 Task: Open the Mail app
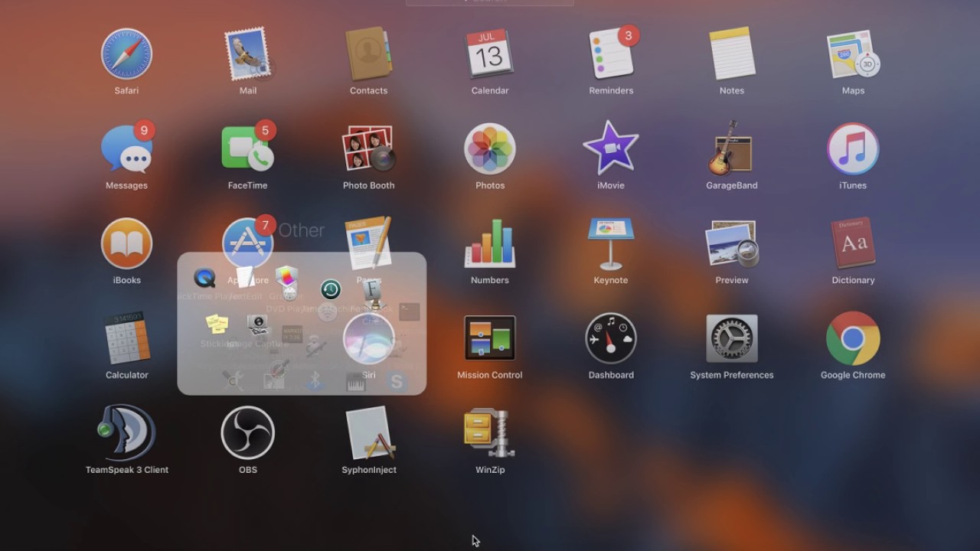[x=247, y=54]
